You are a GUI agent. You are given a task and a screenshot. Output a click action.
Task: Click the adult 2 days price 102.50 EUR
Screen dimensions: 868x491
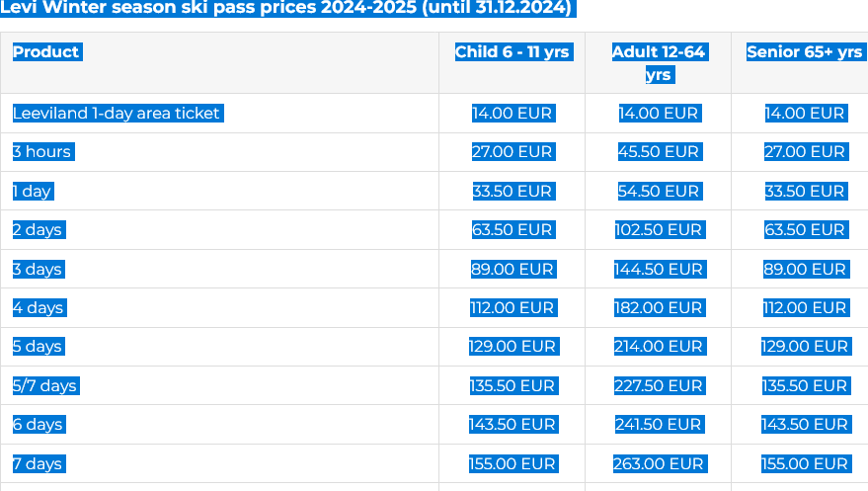(660, 230)
